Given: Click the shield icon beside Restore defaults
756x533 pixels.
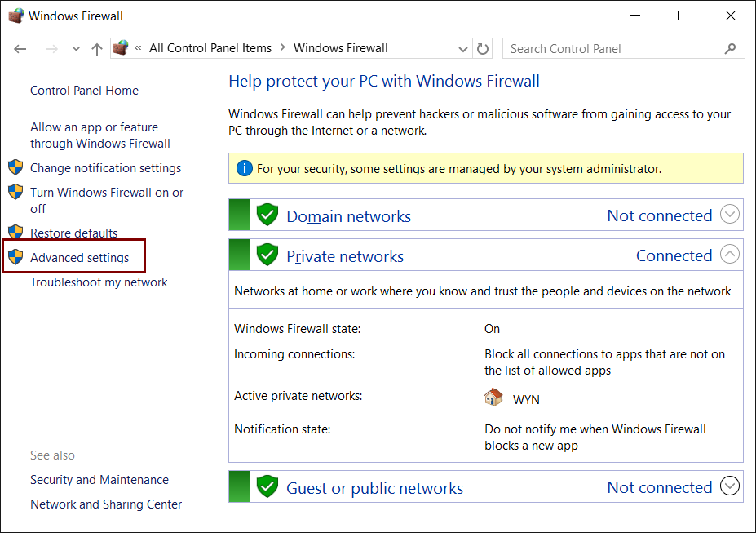Looking at the screenshot, I should pos(16,232).
